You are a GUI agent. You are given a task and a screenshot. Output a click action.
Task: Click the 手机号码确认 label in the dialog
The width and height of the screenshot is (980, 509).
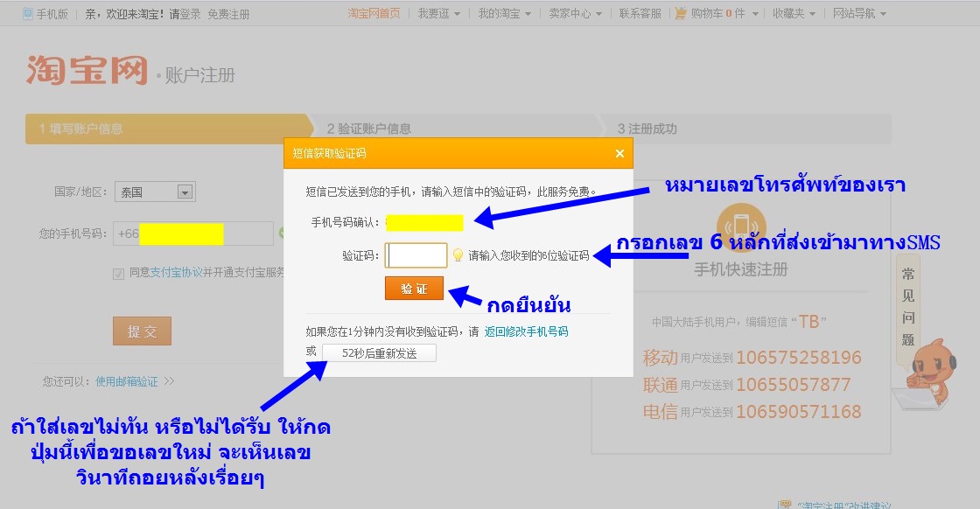[346, 222]
